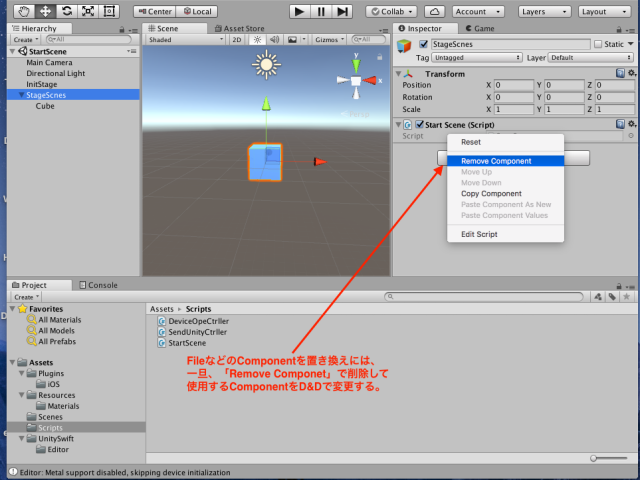Open the Tag Untagged dropdown
Screen dimensions: 640x480
point(477,58)
